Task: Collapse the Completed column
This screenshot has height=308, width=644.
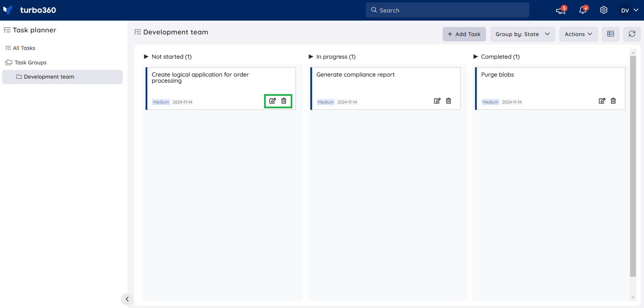Action: click(476, 57)
